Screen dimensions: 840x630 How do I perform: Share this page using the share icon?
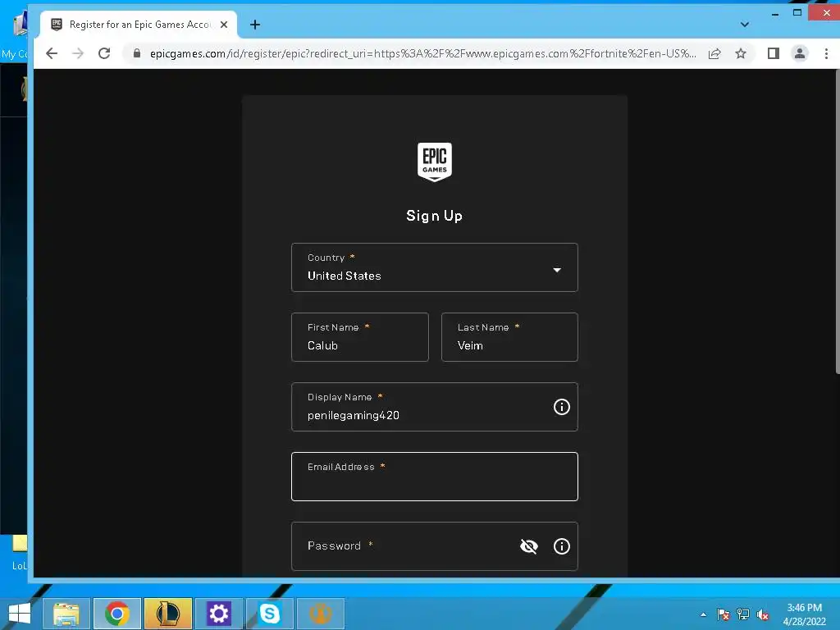pyautogui.click(x=714, y=53)
